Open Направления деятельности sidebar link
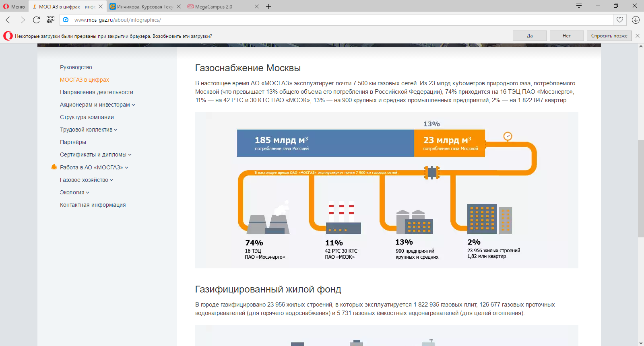 (x=97, y=92)
